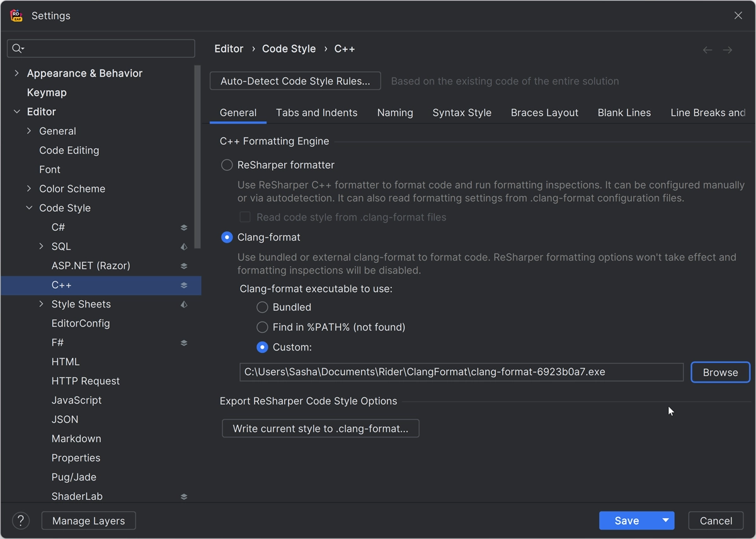Viewport: 756px width, 539px height.
Task: Click the Manage Layers button
Action: click(89, 521)
